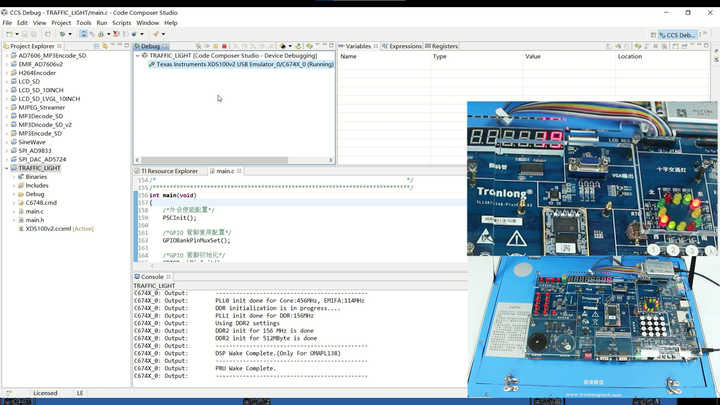The width and height of the screenshot is (720, 405).
Task: Expand the Includes node
Action: pos(14,185)
